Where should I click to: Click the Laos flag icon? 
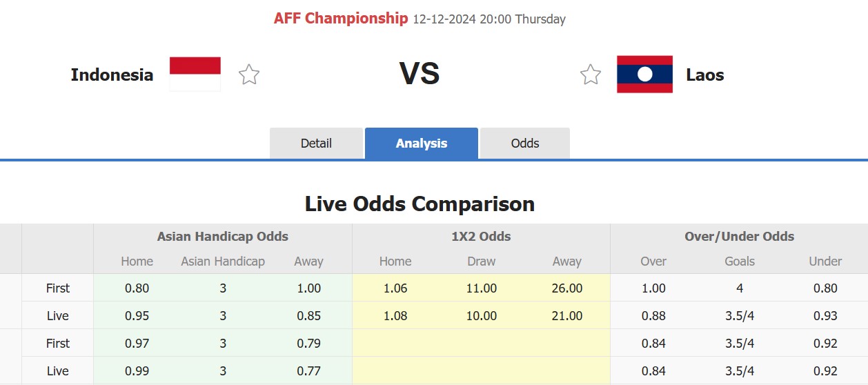pos(644,75)
